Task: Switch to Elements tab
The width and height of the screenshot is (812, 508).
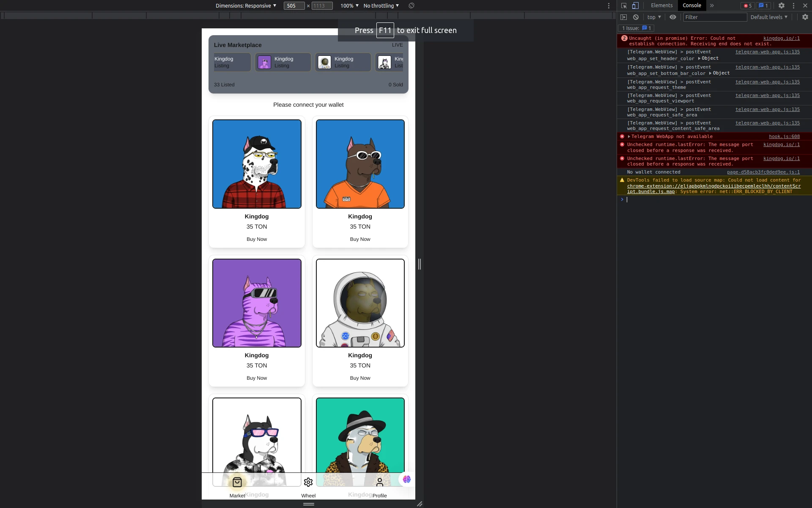Action: pyautogui.click(x=661, y=6)
